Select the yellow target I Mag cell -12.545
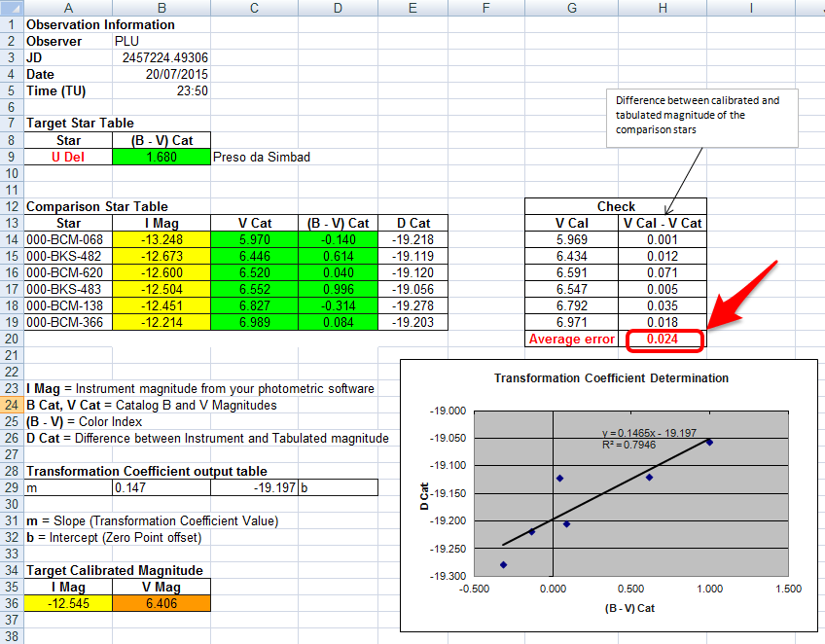This screenshot has height=644, width=825. [68, 603]
